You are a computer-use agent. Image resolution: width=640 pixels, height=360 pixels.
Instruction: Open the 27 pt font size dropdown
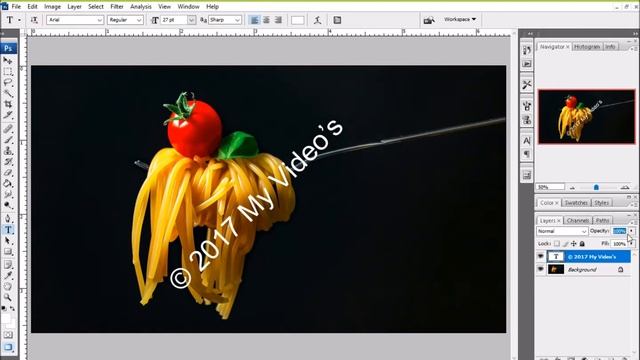point(191,20)
